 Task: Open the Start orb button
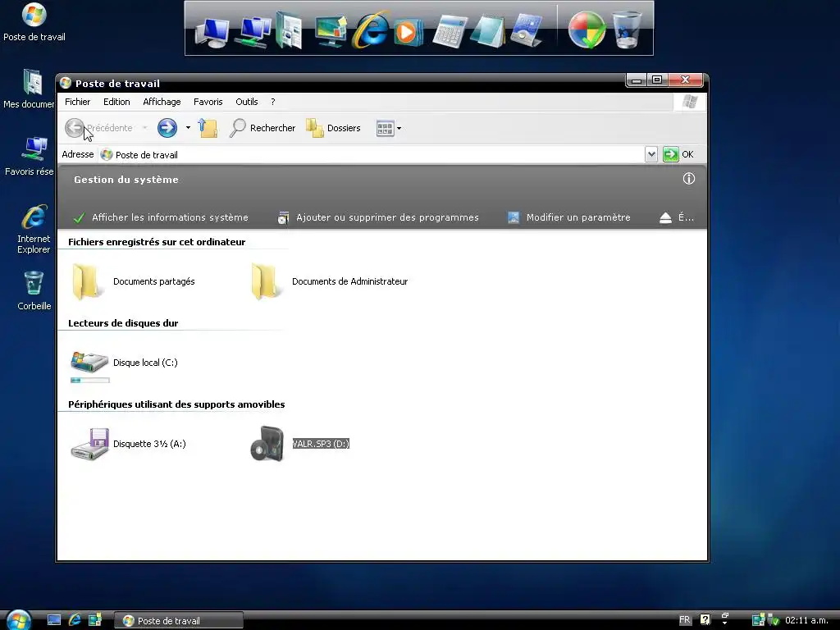[x=19, y=620]
